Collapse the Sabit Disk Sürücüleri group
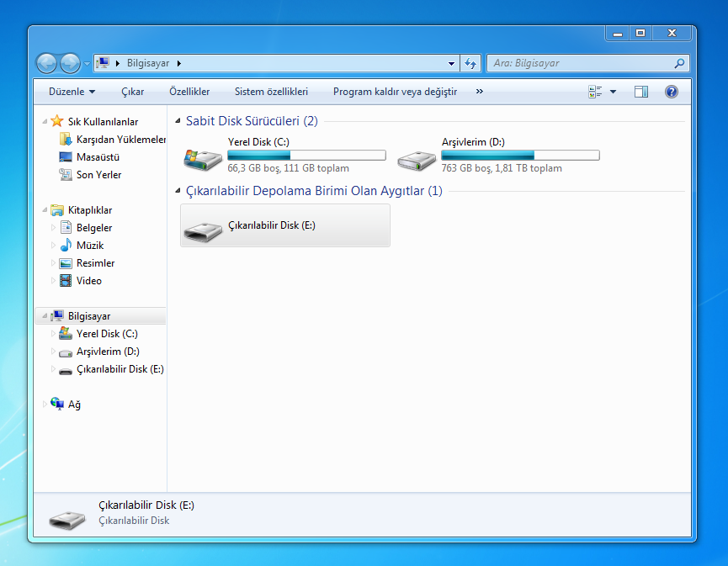 click(x=178, y=121)
